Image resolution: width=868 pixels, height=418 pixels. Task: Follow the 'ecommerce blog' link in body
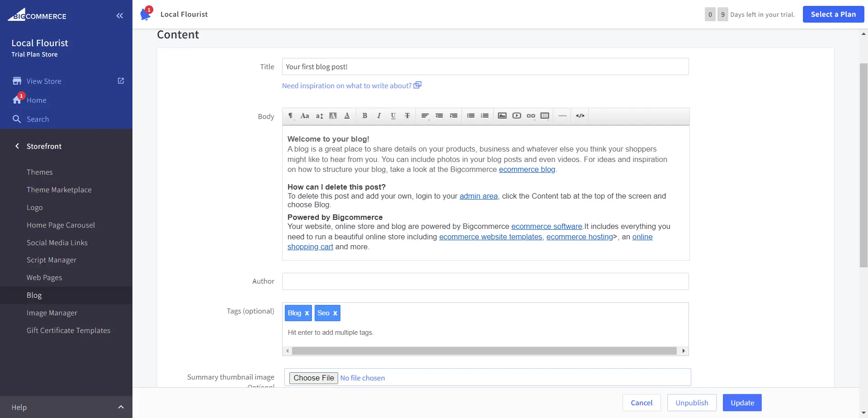[x=527, y=170]
